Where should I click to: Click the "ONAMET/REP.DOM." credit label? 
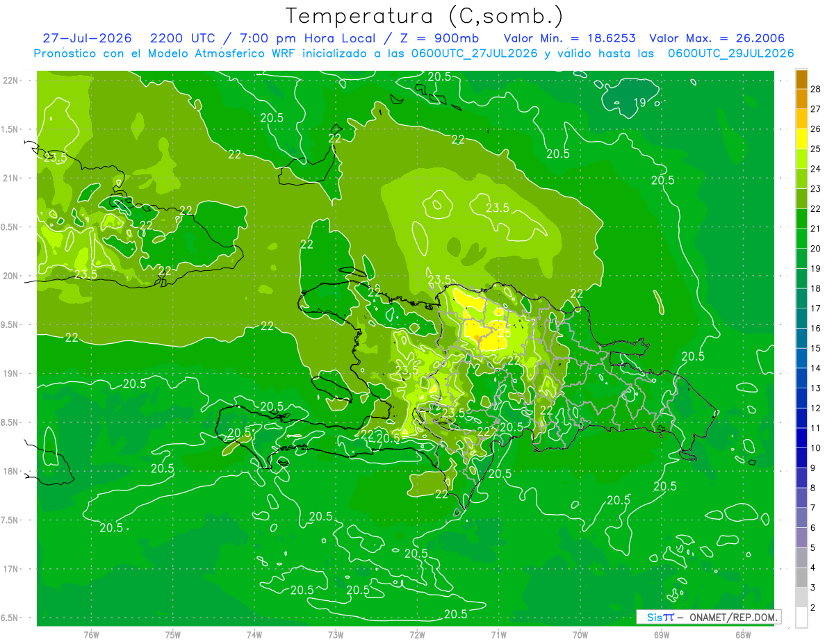[x=734, y=617]
